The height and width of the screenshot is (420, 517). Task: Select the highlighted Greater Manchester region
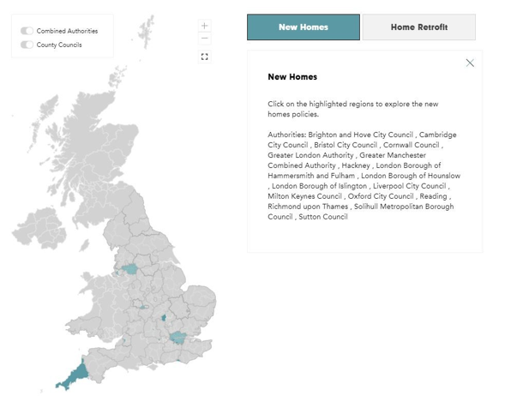click(130, 268)
